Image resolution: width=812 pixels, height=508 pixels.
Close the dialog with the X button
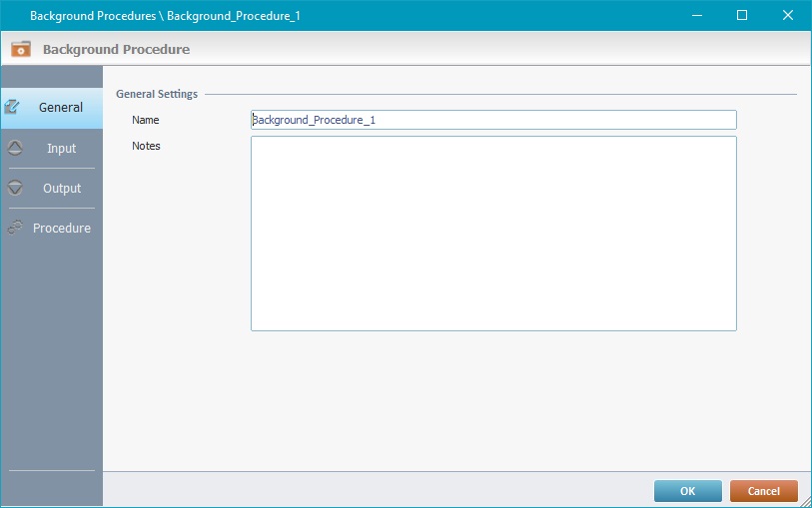pos(788,15)
